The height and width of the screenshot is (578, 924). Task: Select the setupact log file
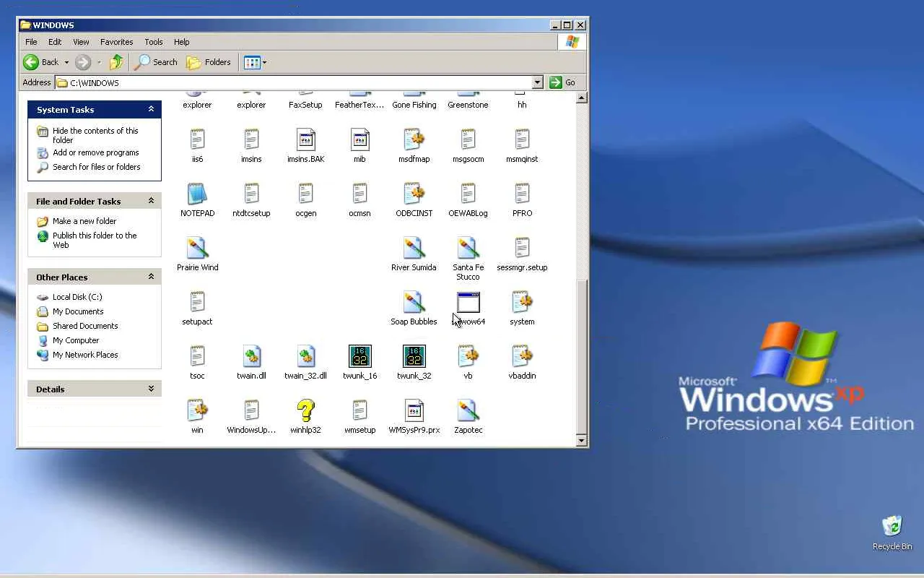click(197, 302)
